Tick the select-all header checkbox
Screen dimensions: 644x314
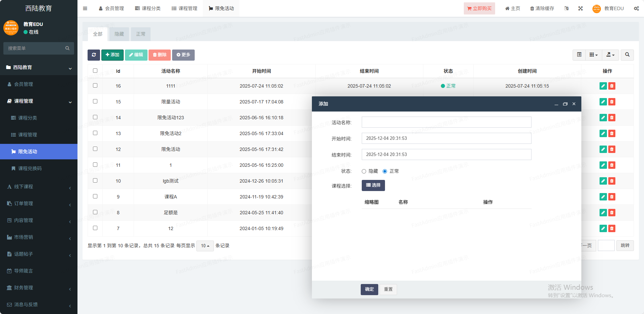click(x=95, y=71)
